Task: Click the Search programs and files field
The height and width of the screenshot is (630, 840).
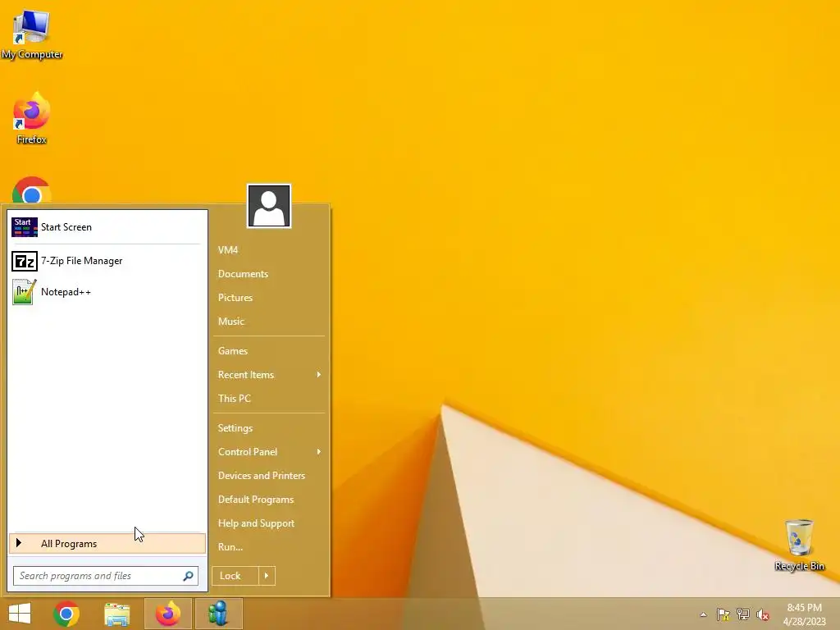Action: tap(106, 576)
